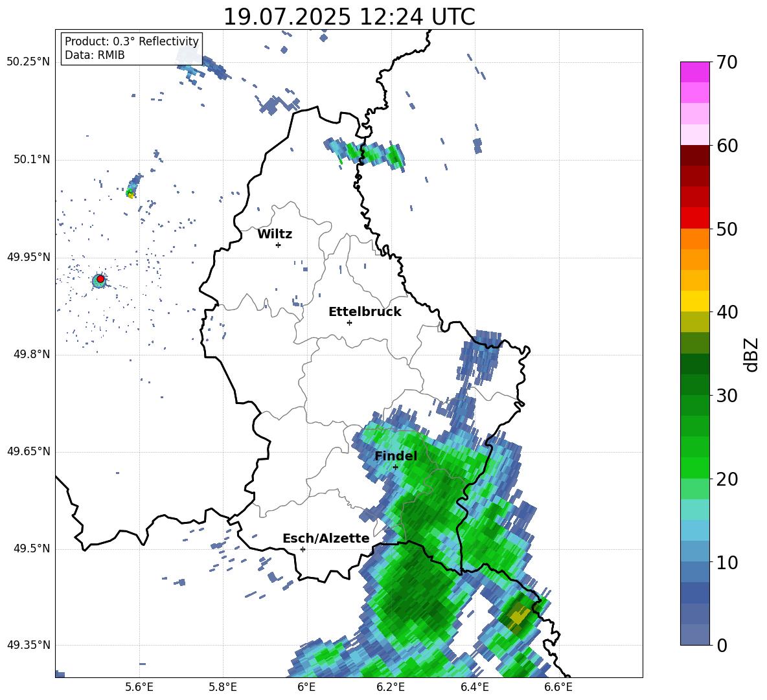Pick the yellow colorbar swatch just above 40
The height and width of the screenshot is (700, 767).
click(x=694, y=301)
